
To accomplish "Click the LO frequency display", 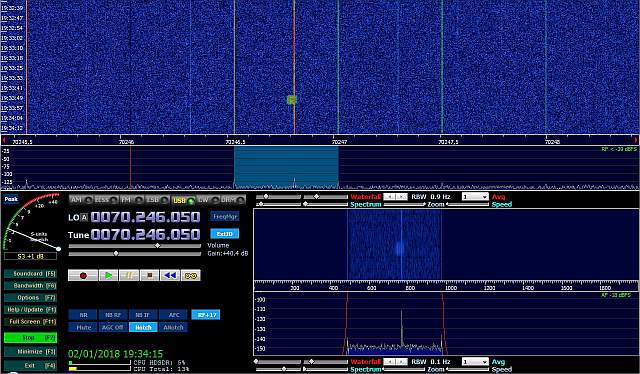I will point(145,217).
